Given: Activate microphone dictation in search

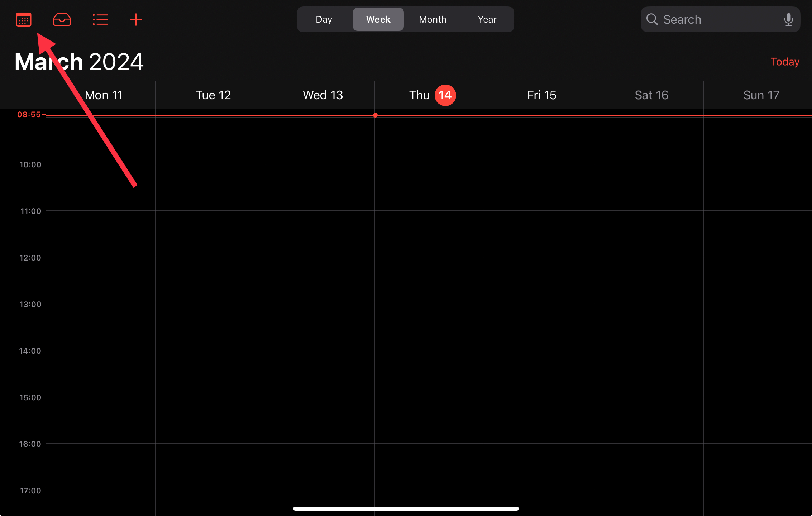Looking at the screenshot, I should [x=788, y=19].
